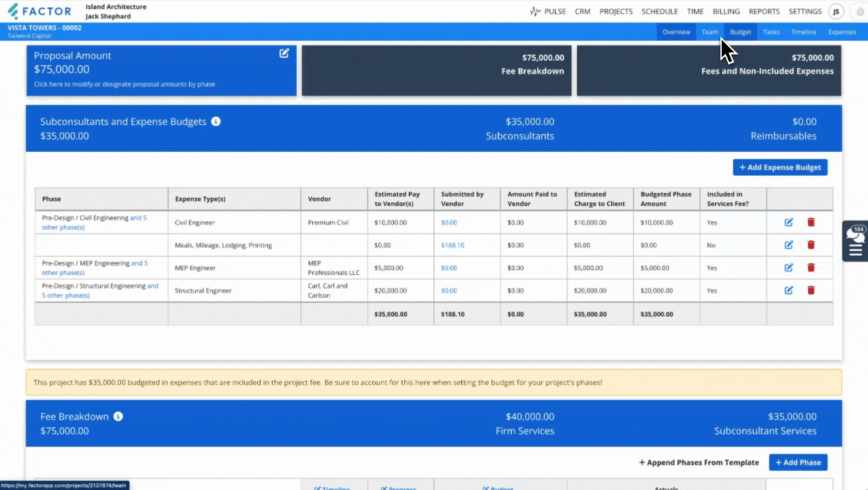Open the BILLING menu
This screenshot has height=490, width=868.
(x=726, y=11)
